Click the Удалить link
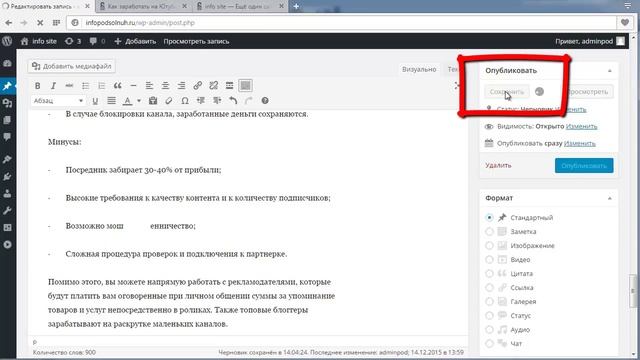This screenshot has width=640, height=360. [x=498, y=165]
